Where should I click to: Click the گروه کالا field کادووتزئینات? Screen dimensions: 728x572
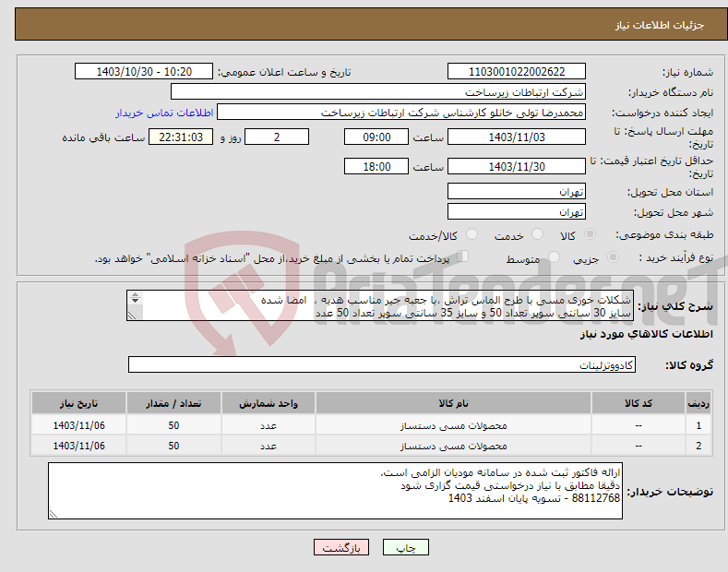pos(382,365)
